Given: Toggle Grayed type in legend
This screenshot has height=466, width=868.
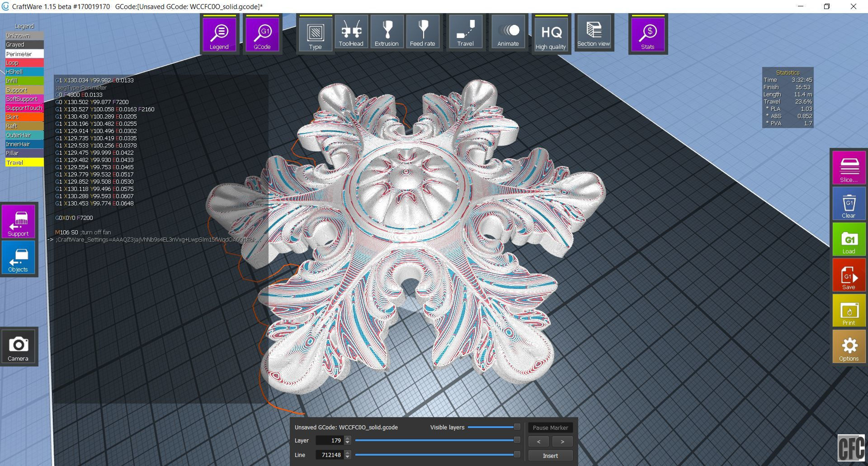Looking at the screenshot, I should pos(24,45).
